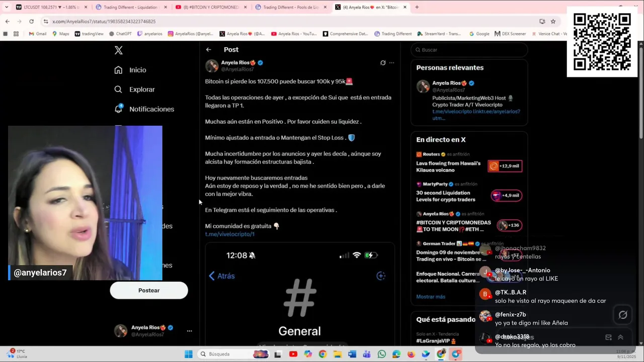Image resolution: width=644 pixels, height=362 pixels.
Task: Expand the messages drawer chevrons
Action: tap(620, 337)
